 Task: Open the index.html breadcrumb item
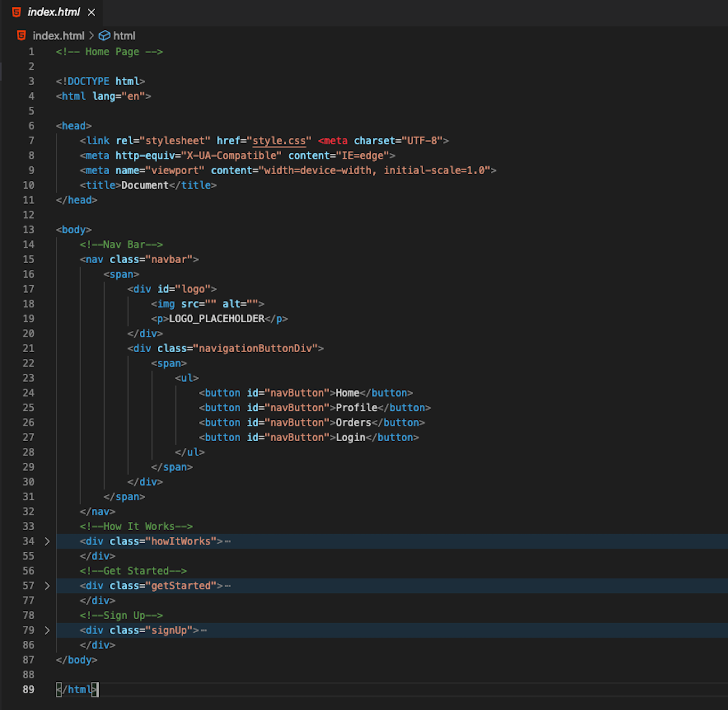(59, 35)
